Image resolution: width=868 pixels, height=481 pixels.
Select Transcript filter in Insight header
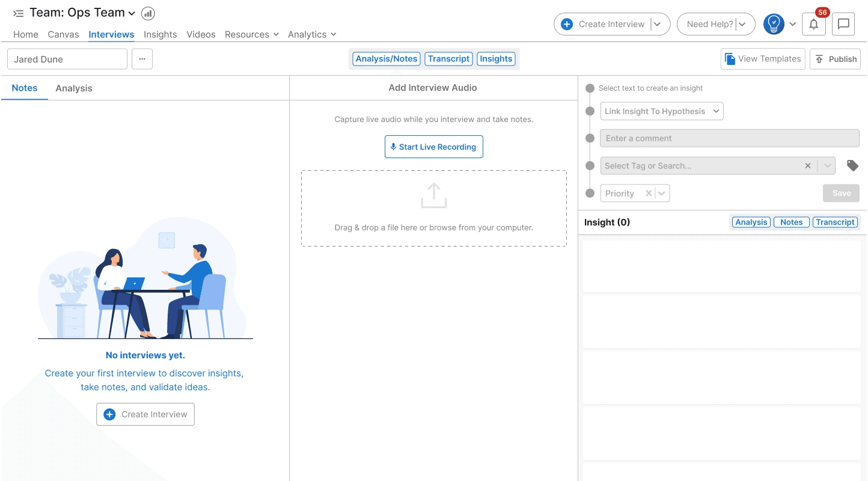[835, 222]
